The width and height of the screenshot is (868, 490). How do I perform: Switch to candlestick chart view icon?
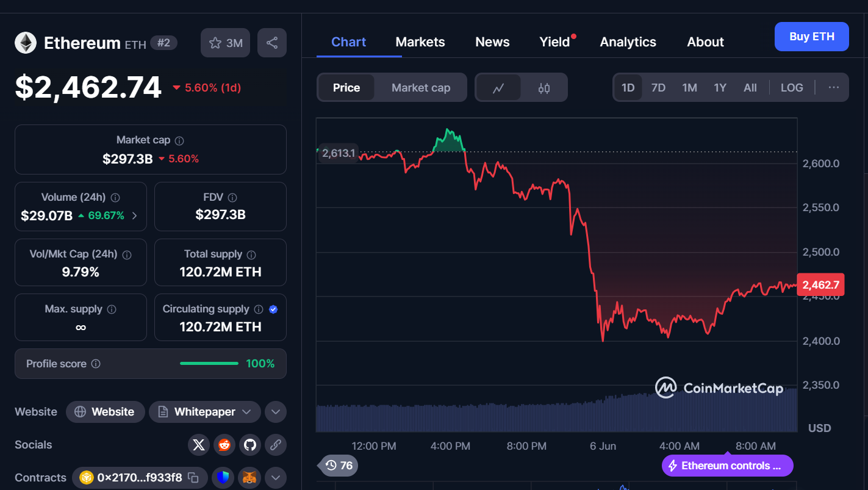(544, 88)
